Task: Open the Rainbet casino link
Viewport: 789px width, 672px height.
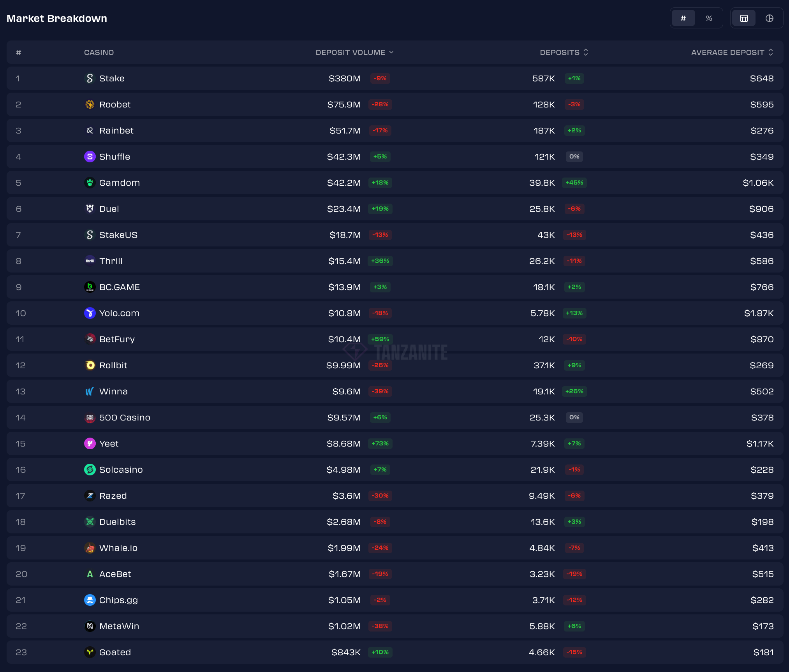Action: click(116, 130)
